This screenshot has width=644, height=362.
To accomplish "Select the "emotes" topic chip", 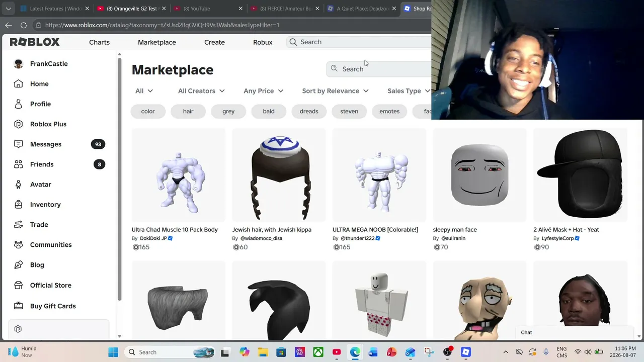I will (x=389, y=111).
